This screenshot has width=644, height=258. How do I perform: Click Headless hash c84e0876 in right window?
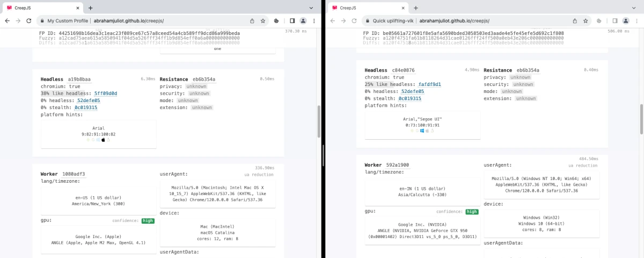pyautogui.click(x=404, y=70)
